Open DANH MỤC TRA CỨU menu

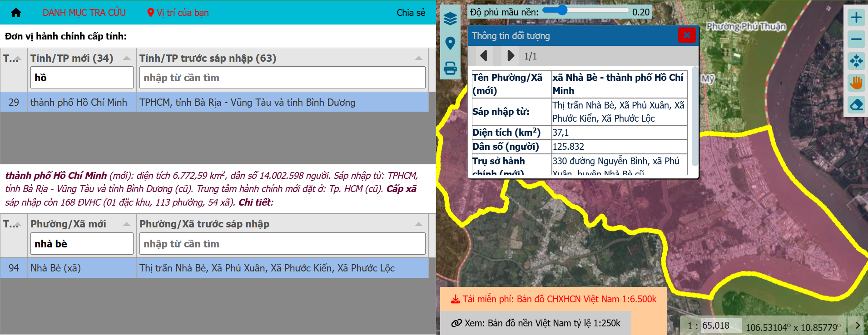pyautogui.click(x=84, y=13)
